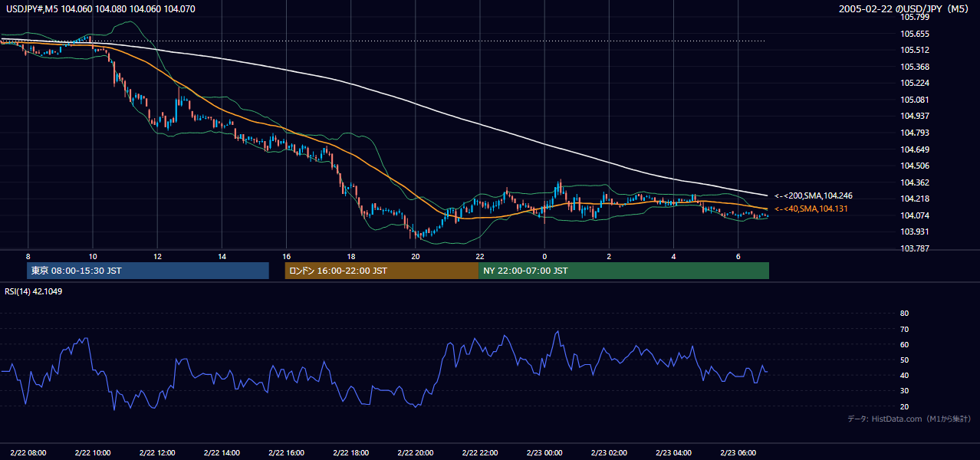Click hour label 4 under the price chart
This screenshot has width=980, height=460.
[x=673, y=255]
